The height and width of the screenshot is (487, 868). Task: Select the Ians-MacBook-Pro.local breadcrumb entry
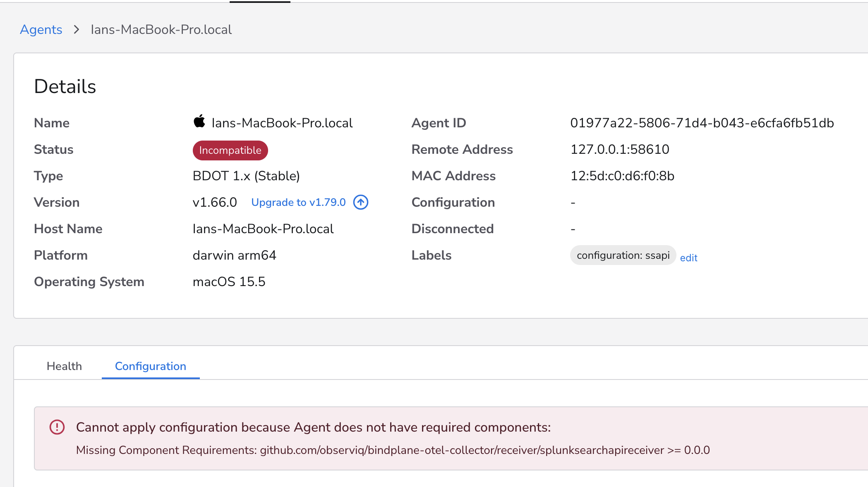(x=161, y=29)
